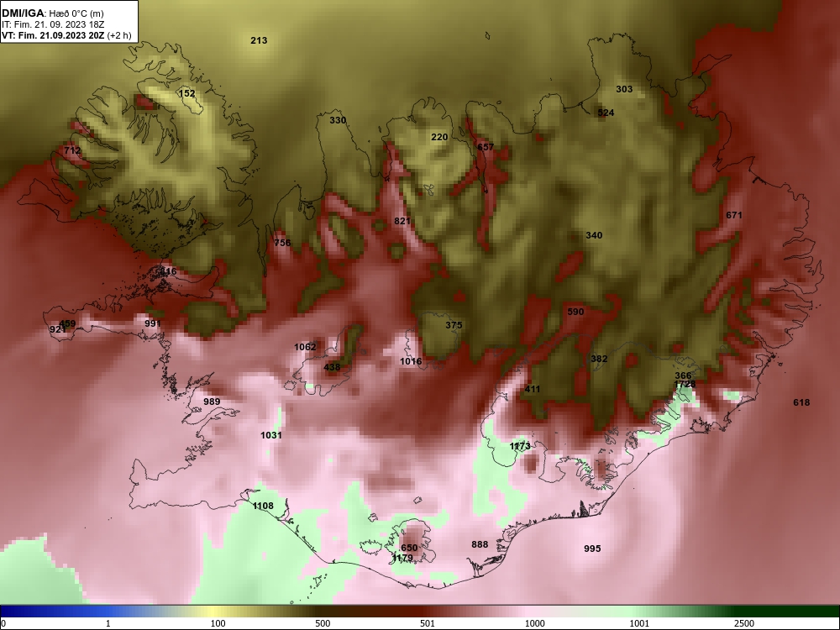Select the 712 value in the Westfjords
Image resolution: width=840 pixels, height=630 pixels.
tap(71, 150)
